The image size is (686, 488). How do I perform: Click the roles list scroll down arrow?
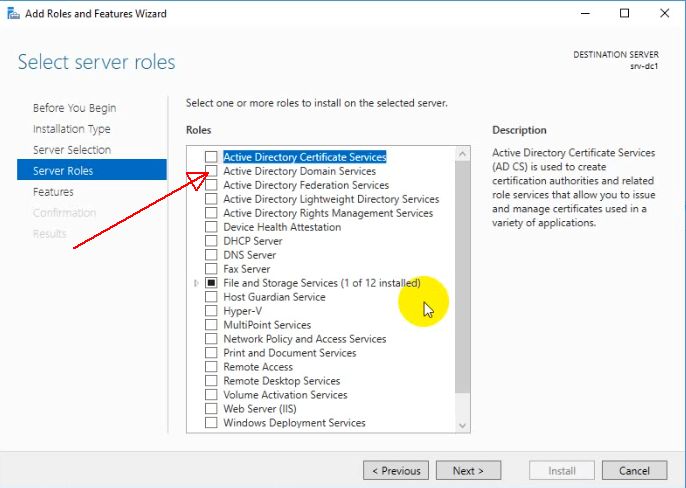point(462,425)
